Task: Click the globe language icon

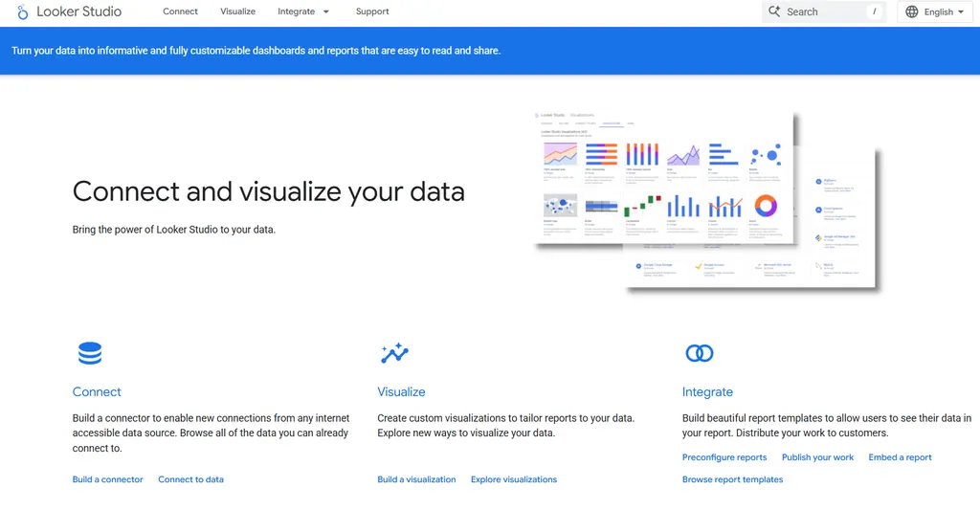Action: [911, 11]
